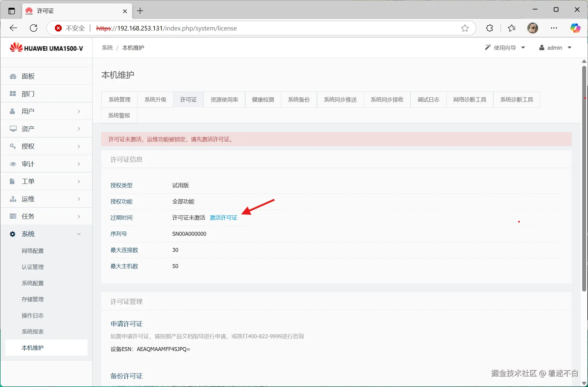Open 网络配置 under 系统 menu

click(x=33, y=251)
